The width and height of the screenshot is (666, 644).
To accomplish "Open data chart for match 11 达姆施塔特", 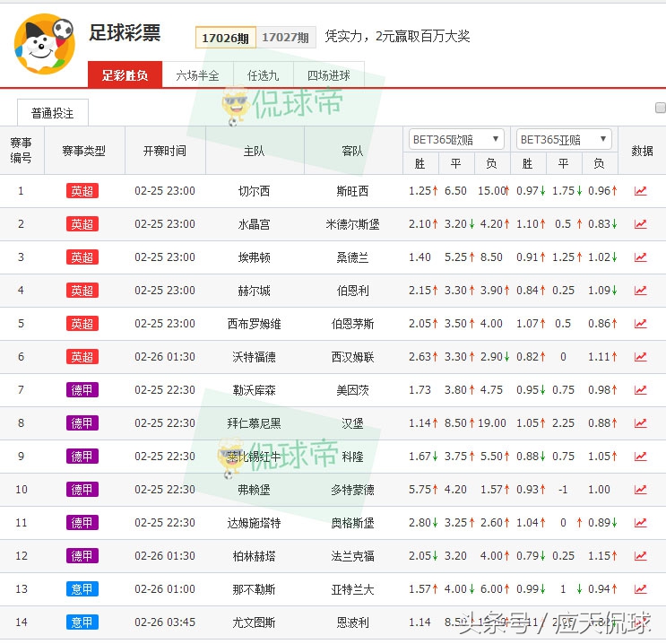I will (x=640, y=522).
